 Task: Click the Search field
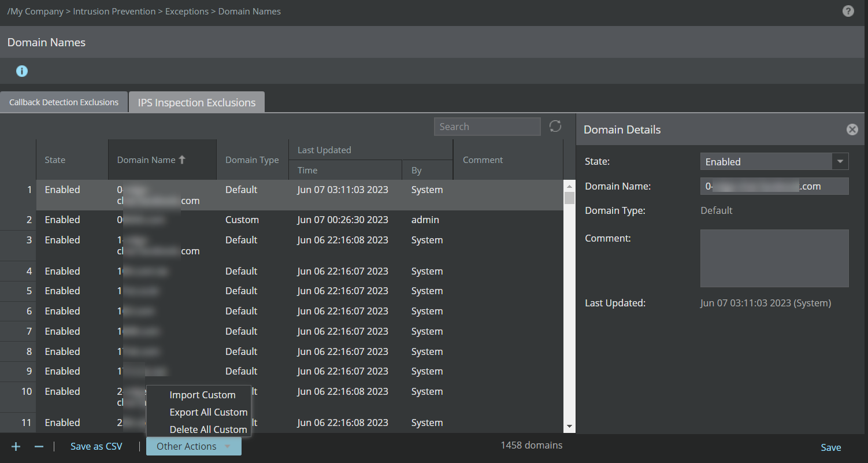click(487, 127)
